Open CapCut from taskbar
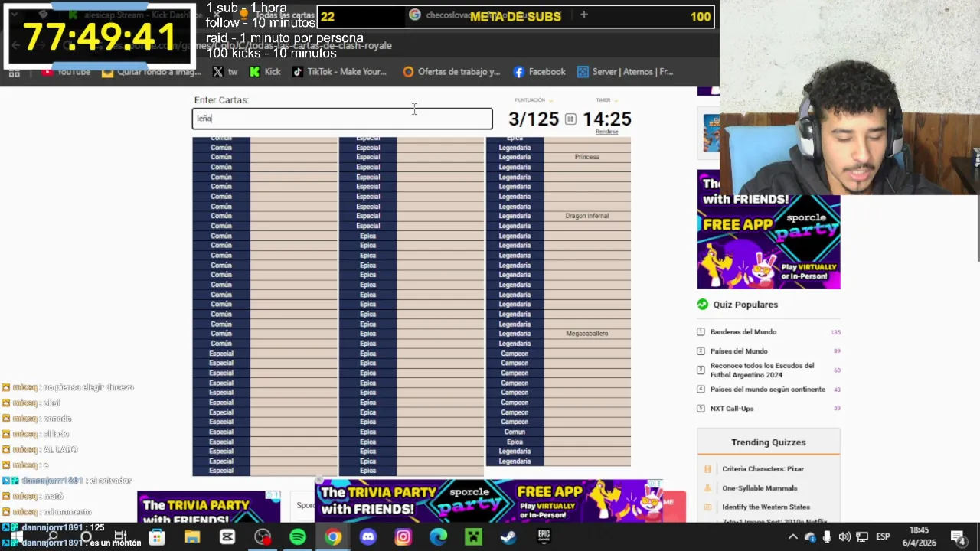Viewport: 980px width, 551px height. tap(227, 537)
